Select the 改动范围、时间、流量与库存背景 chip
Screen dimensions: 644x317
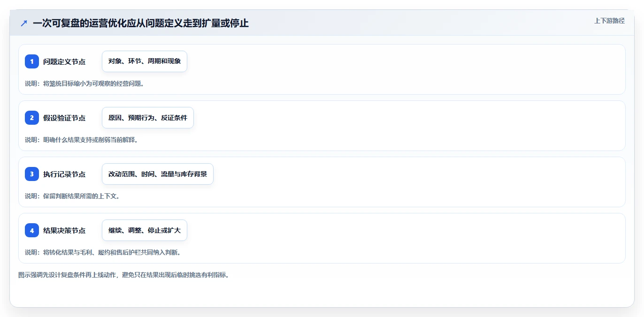click(158, 174)
